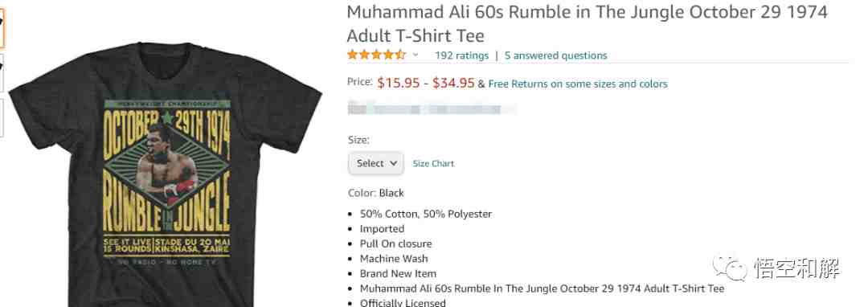The width and height of the screenshot is (868, 307).
Task: Click the $15.95 - $34.95 price text
Action: (x=426, y=84)
